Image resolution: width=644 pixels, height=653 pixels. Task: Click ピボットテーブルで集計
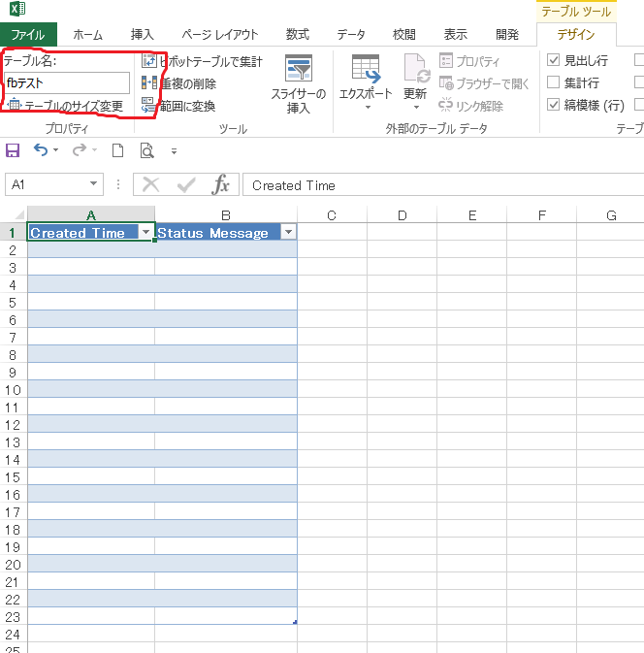pos(203,62)
